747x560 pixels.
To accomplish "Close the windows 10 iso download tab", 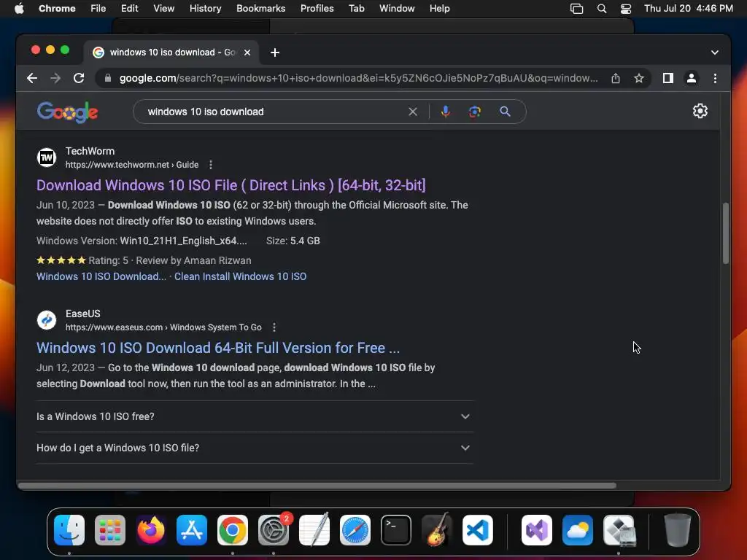I will pos(247,52).
